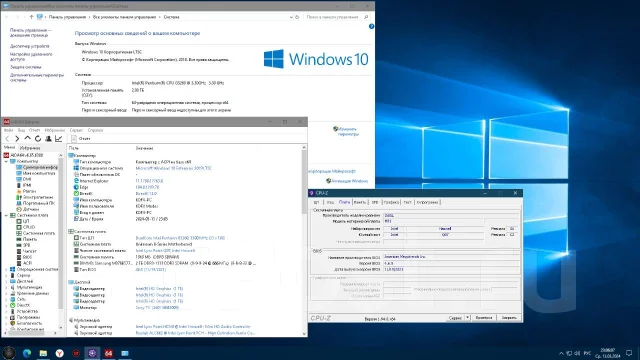This screenshot has height=360, width=640.
Task: Collapse the Системная плата tree node
Action: [7, 215]
